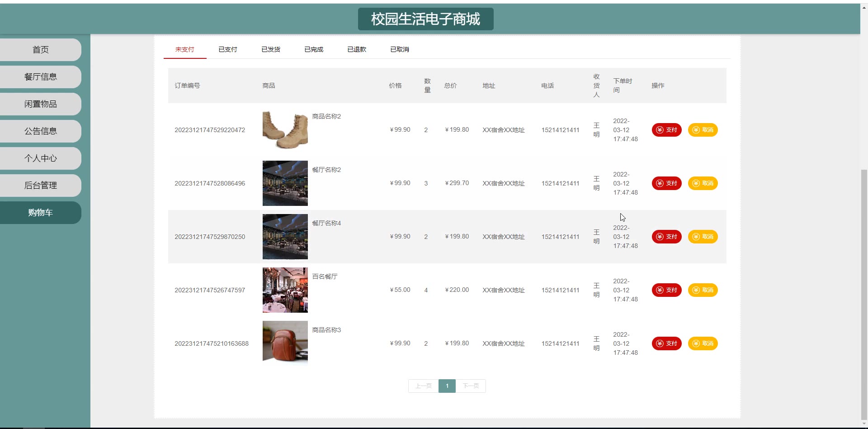Cancel order 20223121747529220472

coord(703,130)
